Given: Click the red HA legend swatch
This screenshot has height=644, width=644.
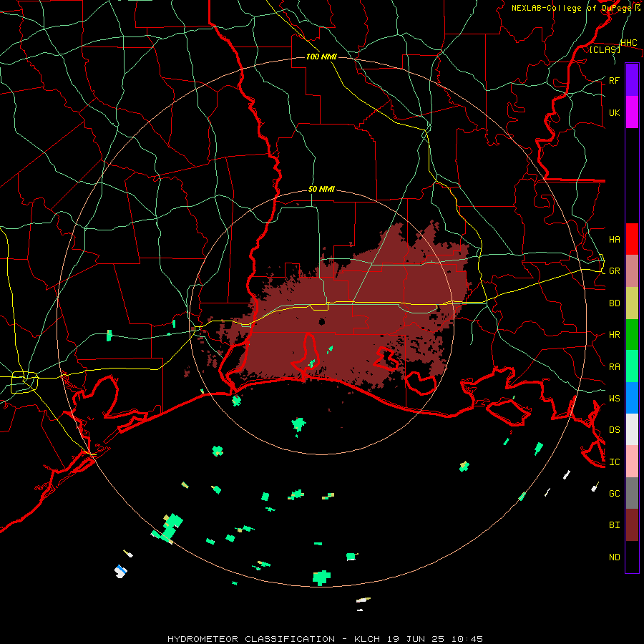Looking at the screenshot, I should pyautogui.click(x=632, y=239).
